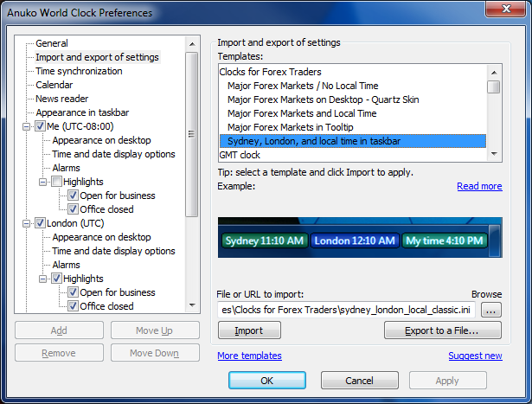Image resolution: width=532 pixels, height=404 pixels.
Task: Disable the Highlights checkbox under London
Action: [57, 279]
